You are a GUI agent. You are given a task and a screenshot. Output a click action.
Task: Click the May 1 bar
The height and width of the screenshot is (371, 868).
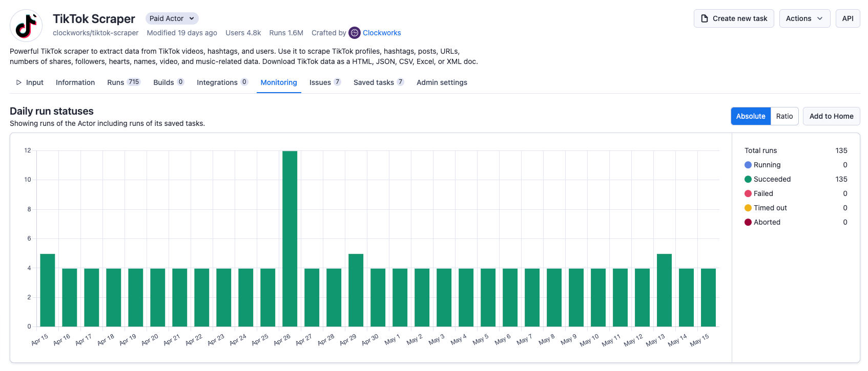pos(400,297)
